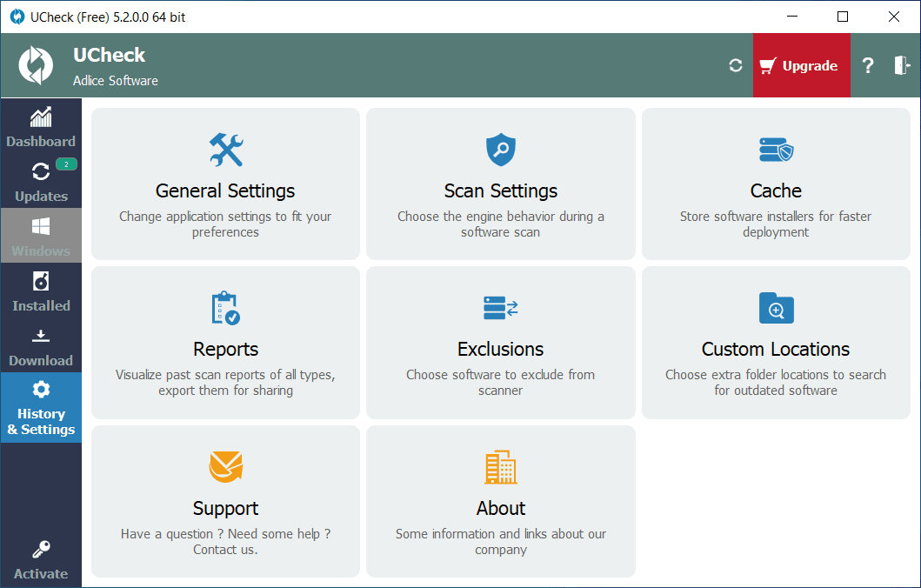
Task: Click the Custom Locations folder icon
Action: click(x=776, y=308)
